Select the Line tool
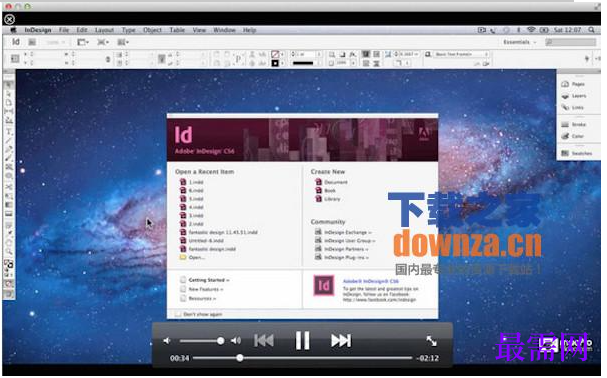This screenshot has height=378, width=607. 9,141
